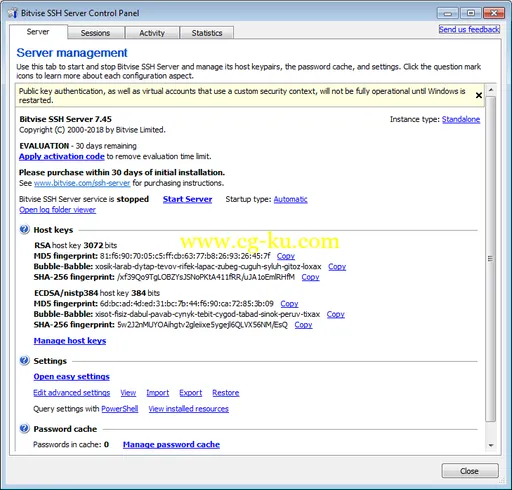Viewport: 512px width, 490px height.
Task: Click Start Server link
Action: coord(187,199)
